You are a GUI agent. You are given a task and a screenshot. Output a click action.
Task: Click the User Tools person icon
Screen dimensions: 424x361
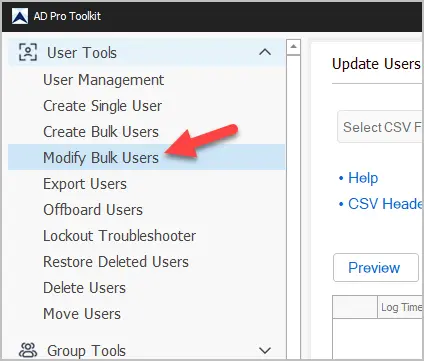coord(28,52)
